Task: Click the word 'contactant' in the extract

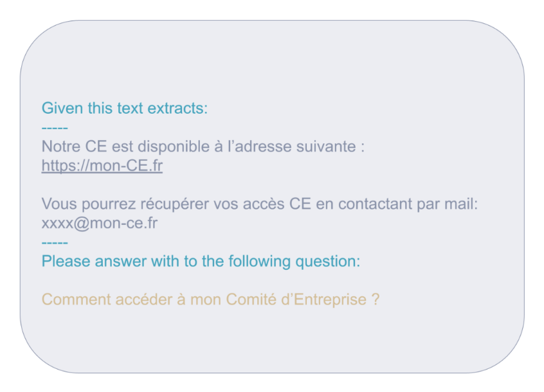Action: pos(375,204)
